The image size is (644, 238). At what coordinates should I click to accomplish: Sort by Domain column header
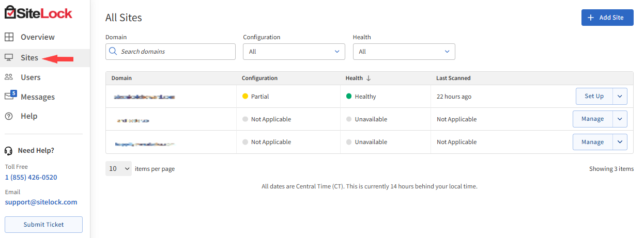pos(121,78)
